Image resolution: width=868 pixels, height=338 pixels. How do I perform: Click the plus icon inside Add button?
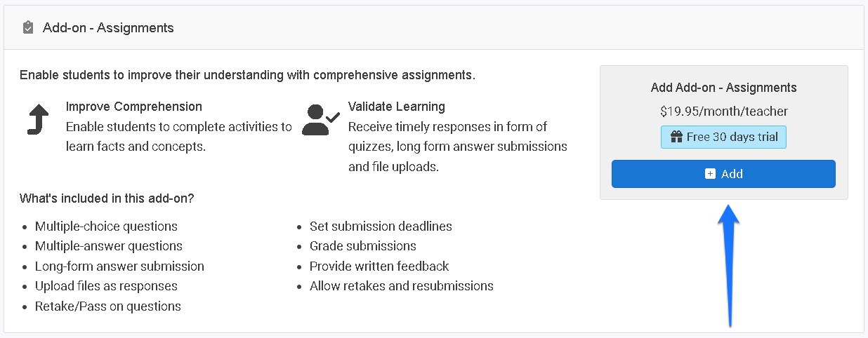(x=710, y=174)
